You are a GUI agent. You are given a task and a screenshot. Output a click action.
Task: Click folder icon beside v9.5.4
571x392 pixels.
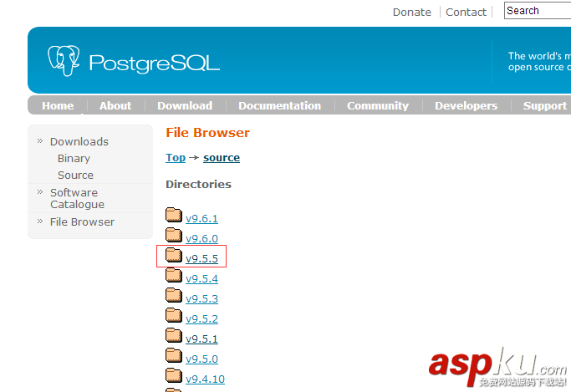[174, 275]
